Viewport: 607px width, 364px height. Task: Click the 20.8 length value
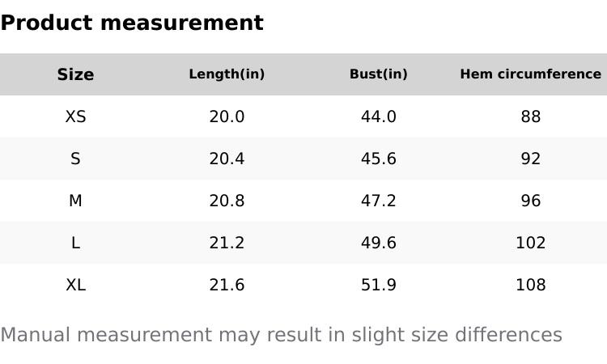click(227, 201)
